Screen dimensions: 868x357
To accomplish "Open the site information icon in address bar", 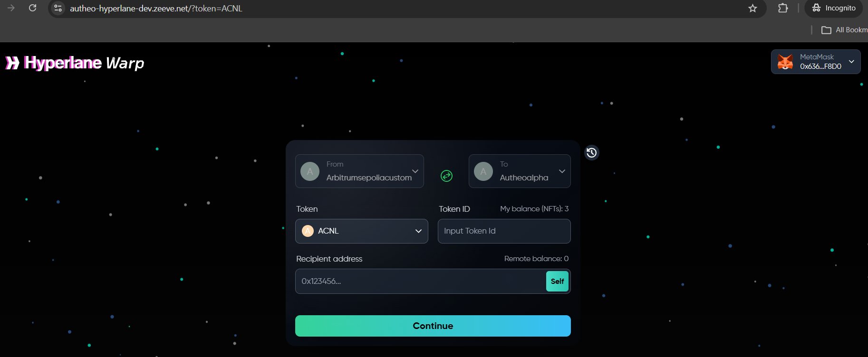I will coord(58,8).
